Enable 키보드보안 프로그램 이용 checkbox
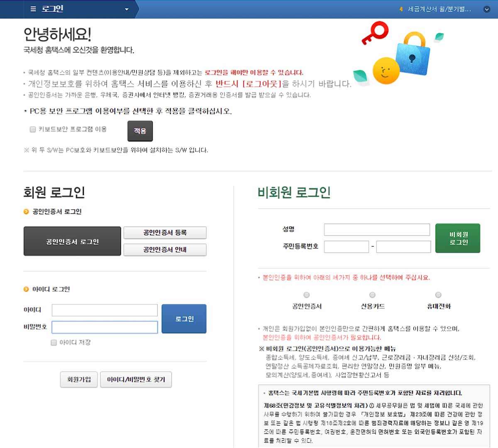Viewport: 498px width, 448px height. pos(33,129)
